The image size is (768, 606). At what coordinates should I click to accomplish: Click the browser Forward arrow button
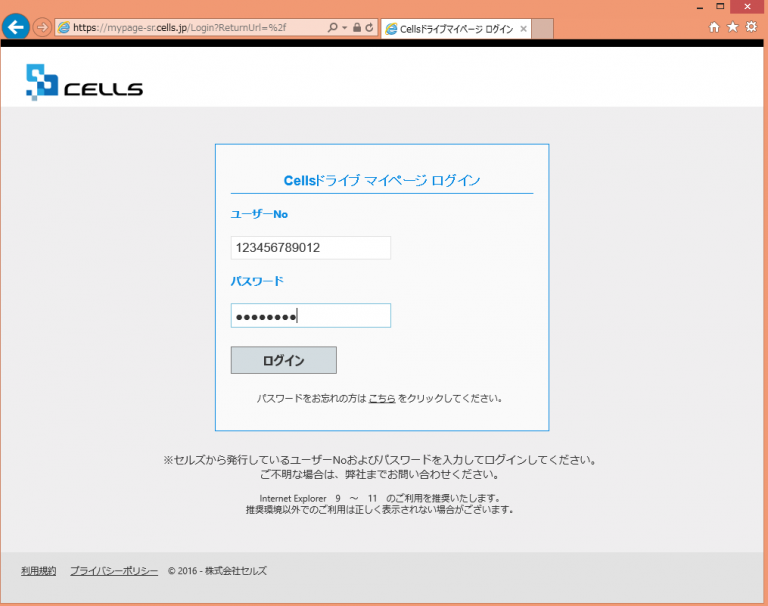click(43, 28)
